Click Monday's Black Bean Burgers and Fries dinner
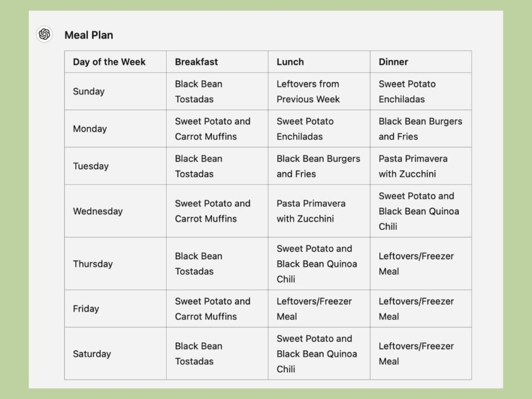The image size is (532, 399). (420, 129)
